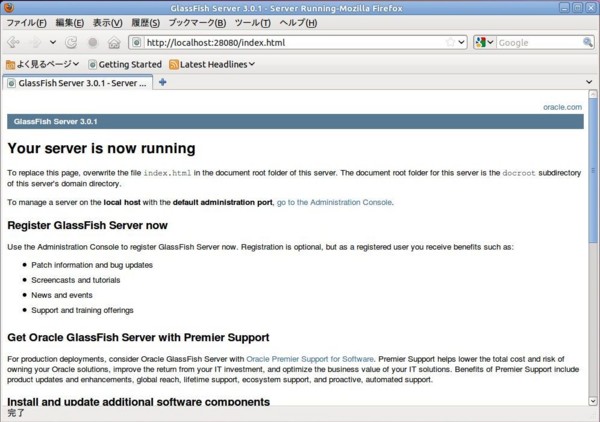Click go to the Administration Console link
The image size is (600, 422).
pos(334,202)
